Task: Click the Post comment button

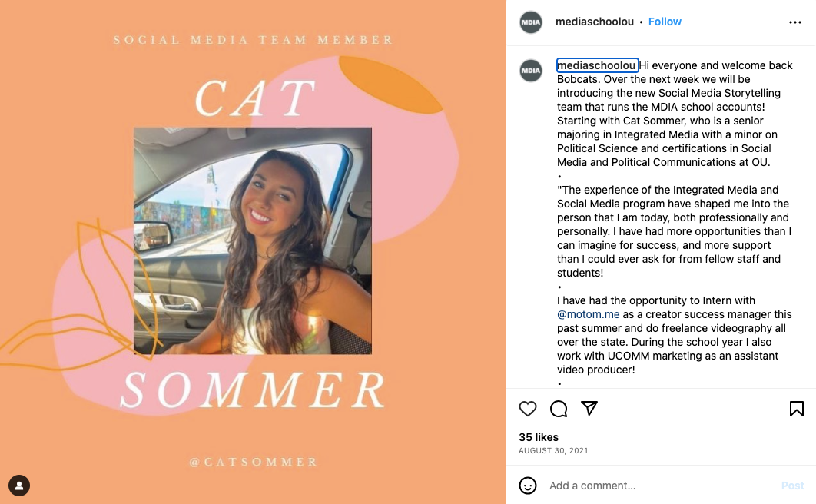Action: click(793, 486)
